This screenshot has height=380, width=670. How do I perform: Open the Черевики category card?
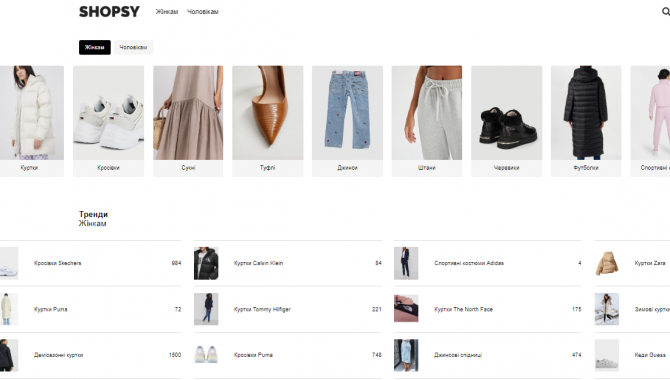pyautogui.click(x=507, y=121)
